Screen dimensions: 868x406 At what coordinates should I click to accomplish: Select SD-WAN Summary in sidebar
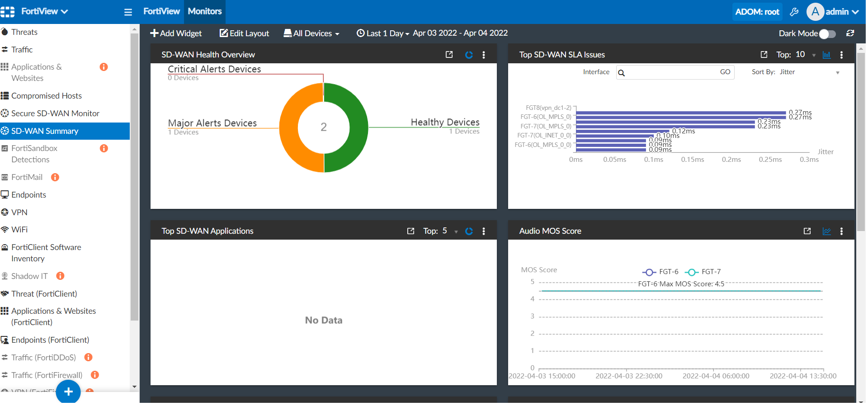pyautogui.click(x=65, y=131)
